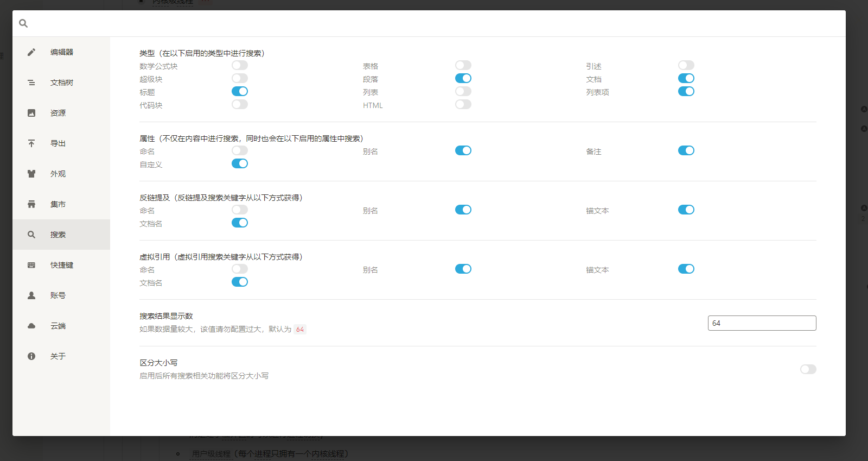The width and height of the screenshot is (868, 461).
Task: Enable 命名 toggle under 虚拟引用
Action: point(240,269)
